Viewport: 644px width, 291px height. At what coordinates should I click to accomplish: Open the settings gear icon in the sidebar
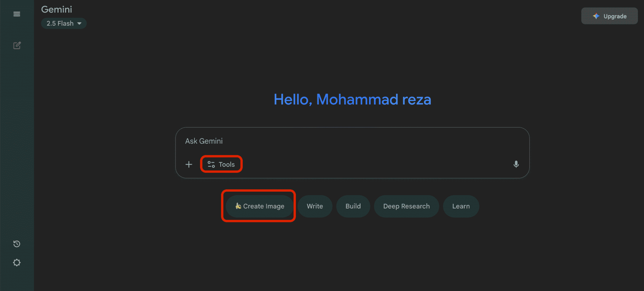(x=17, y=263)
